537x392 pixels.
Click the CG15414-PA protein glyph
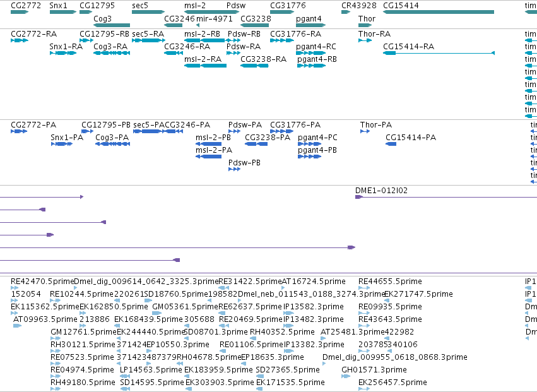[391, 144]
